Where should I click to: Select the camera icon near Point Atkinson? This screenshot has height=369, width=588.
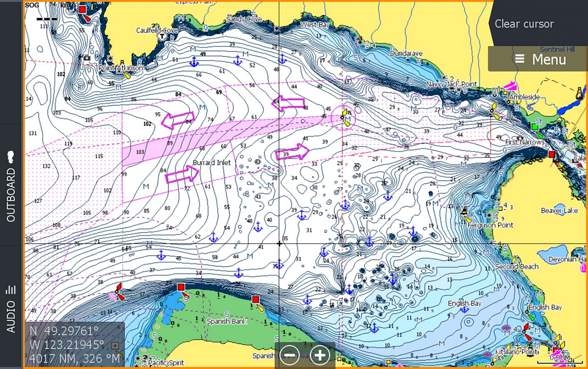point(87,58)
